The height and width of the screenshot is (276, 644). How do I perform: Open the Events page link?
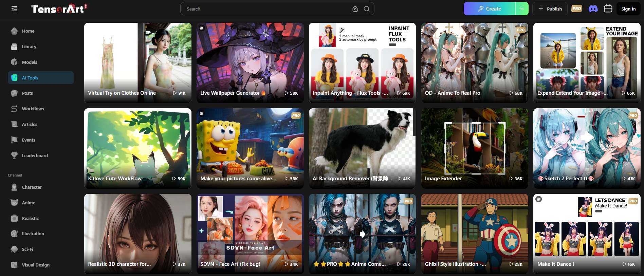coord(41,140)
